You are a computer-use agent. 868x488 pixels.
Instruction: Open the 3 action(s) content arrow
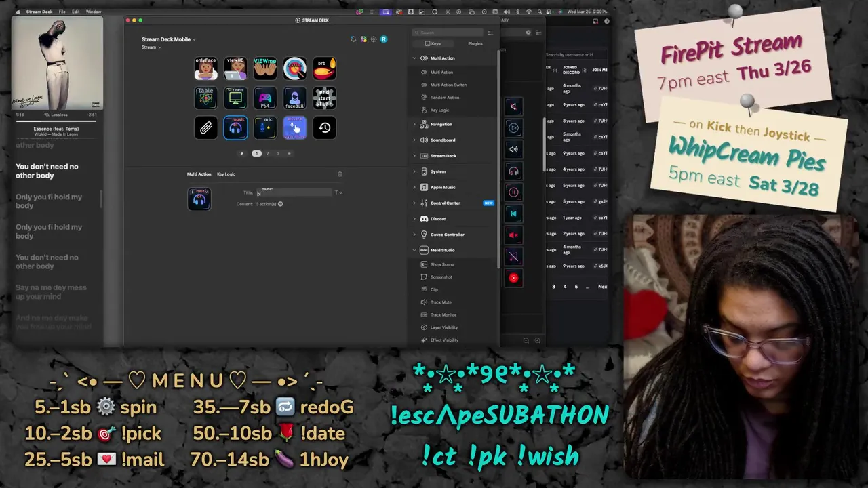click(280, 204)
